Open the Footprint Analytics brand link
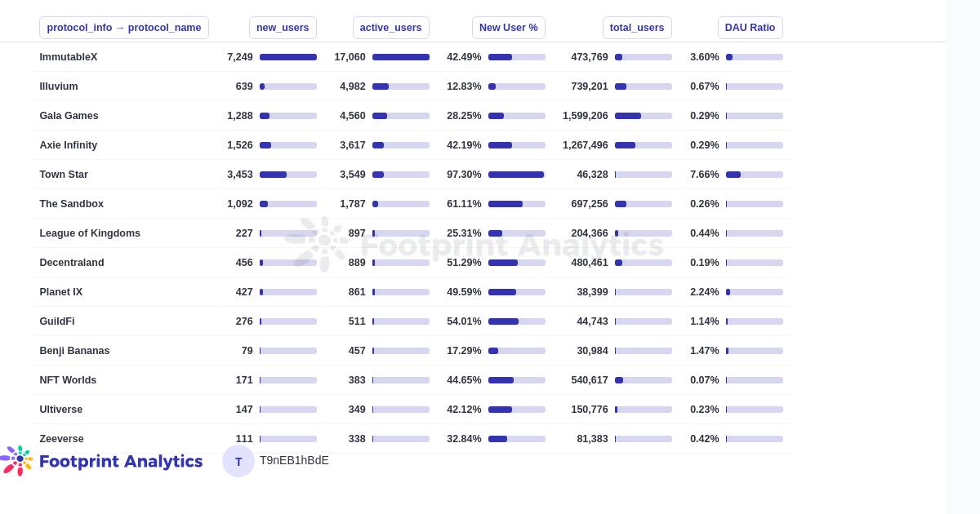Viewport: 980px width, 514px height. (x=120, y=461)
